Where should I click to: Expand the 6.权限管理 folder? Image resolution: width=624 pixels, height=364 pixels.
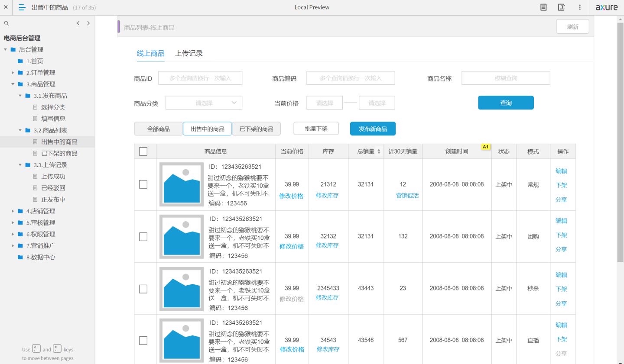click(x=13, y=234)
